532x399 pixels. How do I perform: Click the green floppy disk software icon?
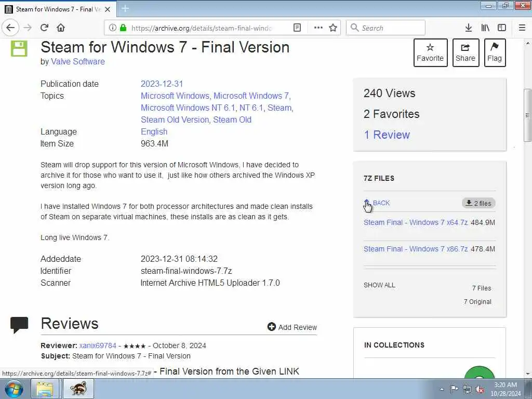pos(19,48)
